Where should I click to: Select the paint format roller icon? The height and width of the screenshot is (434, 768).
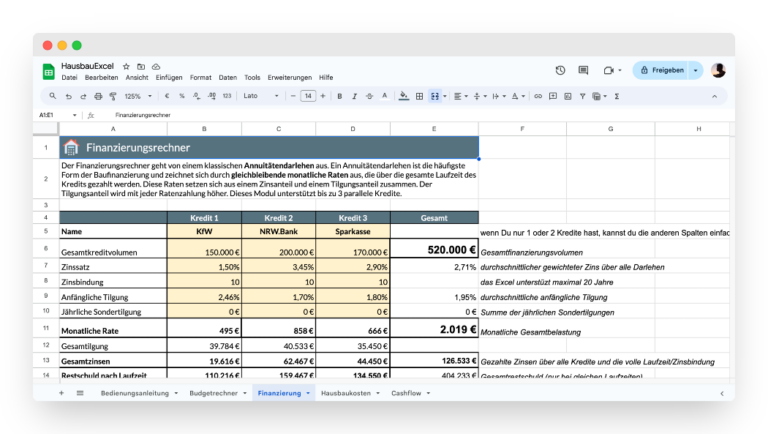(113, 96)
